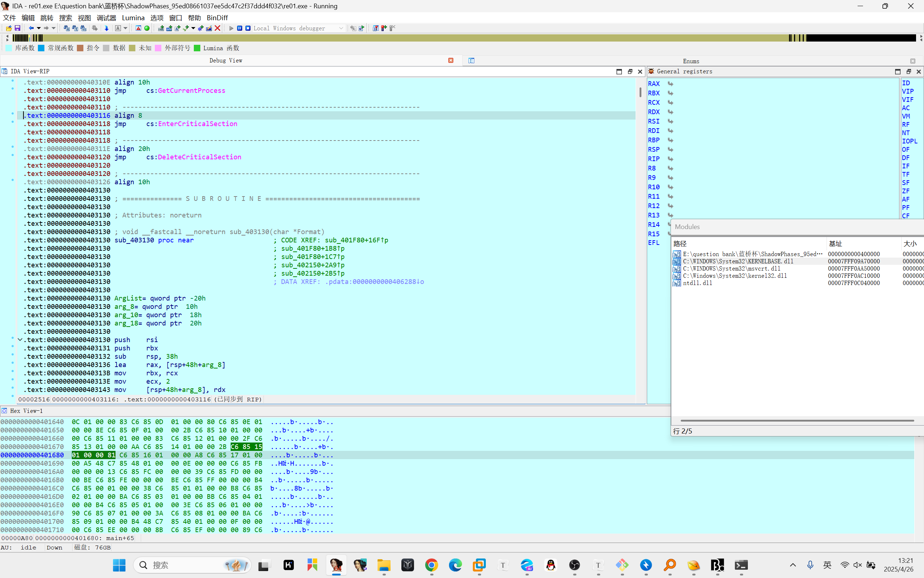The height and width of the screenshot is (578, 924).
Task: Open the Local Windows debugger combo box
Action: tap(298, 28)
